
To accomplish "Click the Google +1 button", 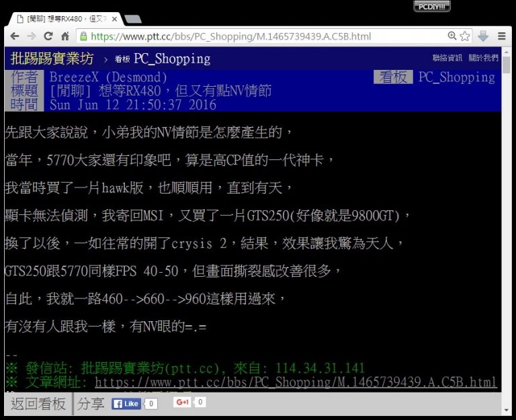I will click(x=182, y=403).
